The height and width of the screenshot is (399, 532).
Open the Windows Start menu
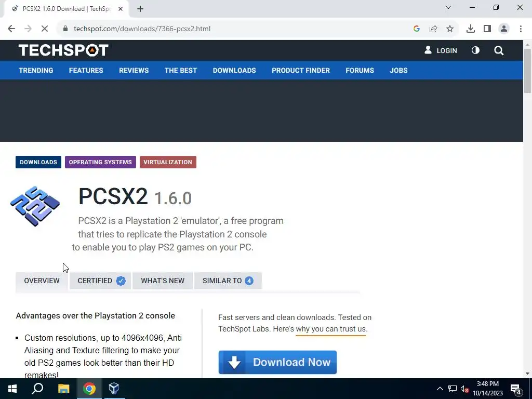point(12,389)
